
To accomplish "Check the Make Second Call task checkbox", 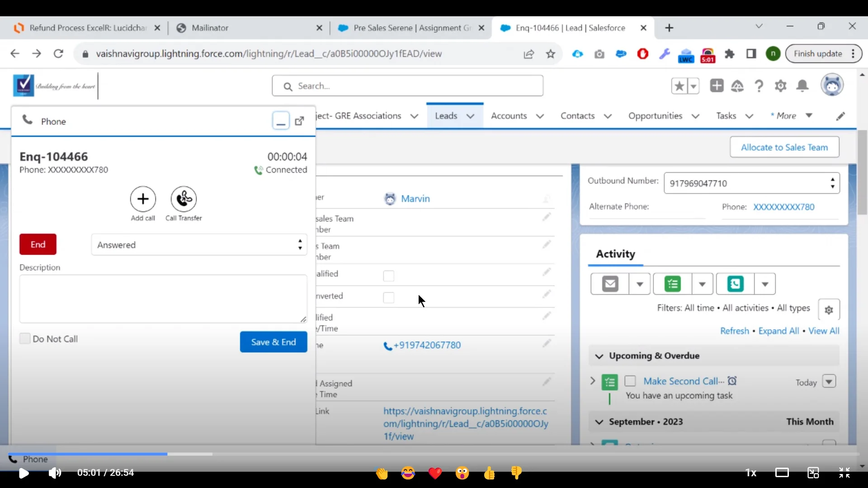I will [631, 381].
